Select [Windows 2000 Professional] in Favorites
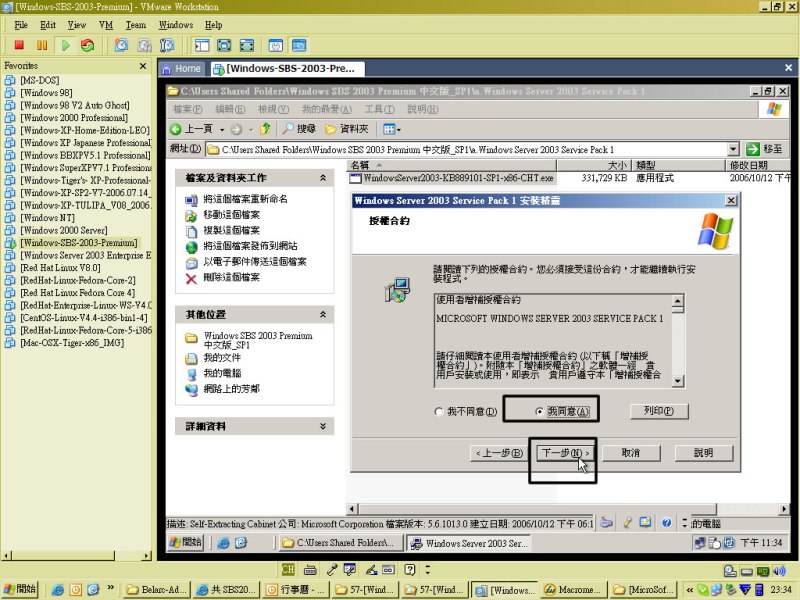This screenshot has width=800, height=600. tap(74, 117)
